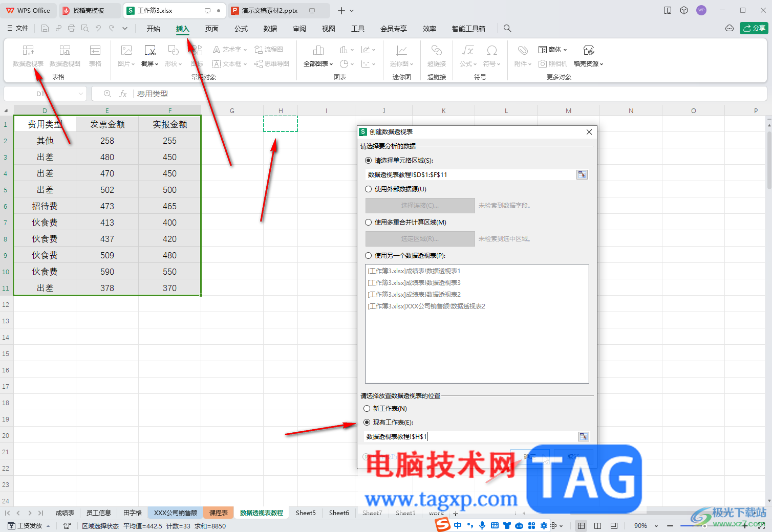Open Docer resources icon

click(589, 50)
